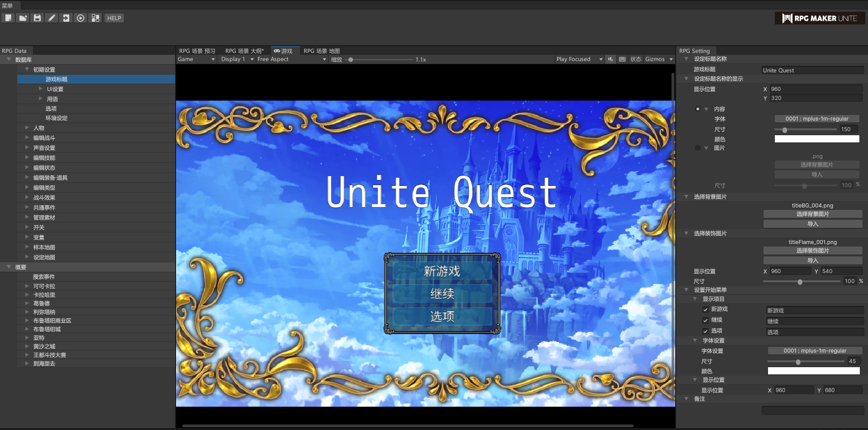
Task: Click the keyboard shortcuts icon in Game view
Action: pos(622,59)
